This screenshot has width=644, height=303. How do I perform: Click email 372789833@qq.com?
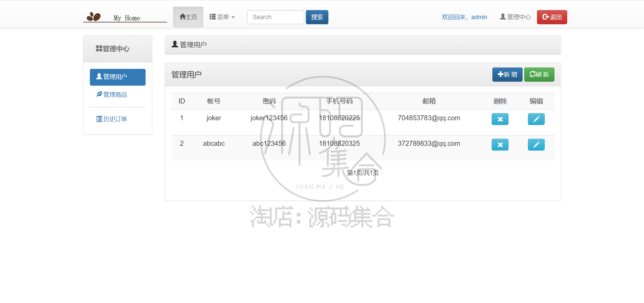click(429, 144)
